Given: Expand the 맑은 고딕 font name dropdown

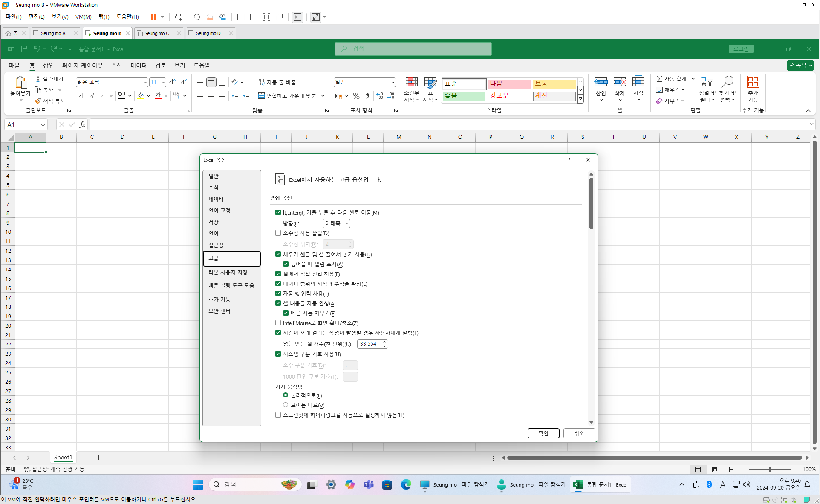Looking at the screenshot, I should 145,82.
